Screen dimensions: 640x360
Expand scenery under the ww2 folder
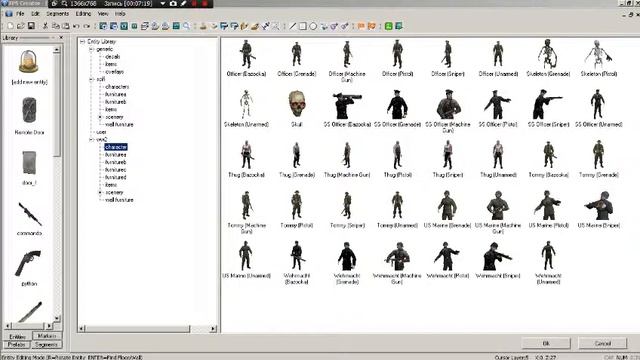100,192
